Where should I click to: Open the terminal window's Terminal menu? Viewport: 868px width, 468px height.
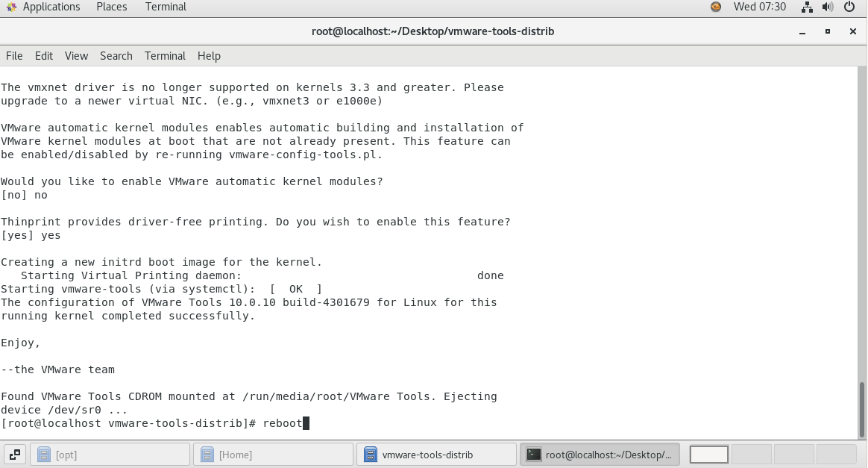pos(165,56)
